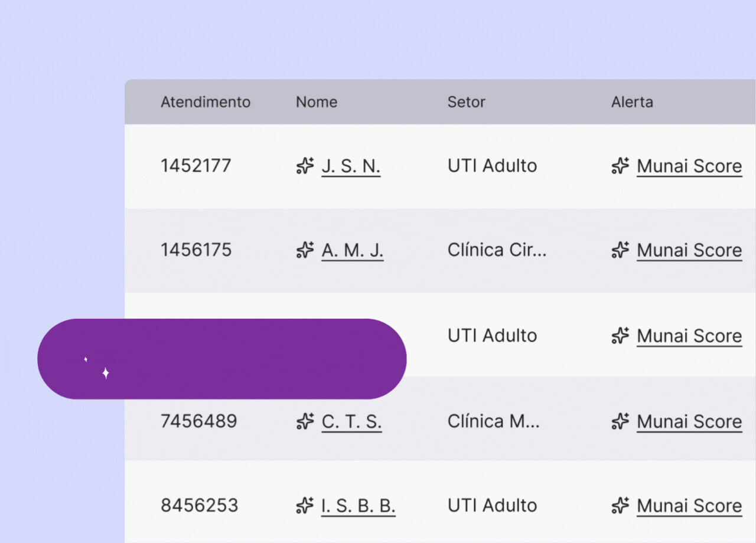The width and height of the screenshot is (756, 543).
Task: Open Munai Score link in row 1456175
Action: pos(689,250)
